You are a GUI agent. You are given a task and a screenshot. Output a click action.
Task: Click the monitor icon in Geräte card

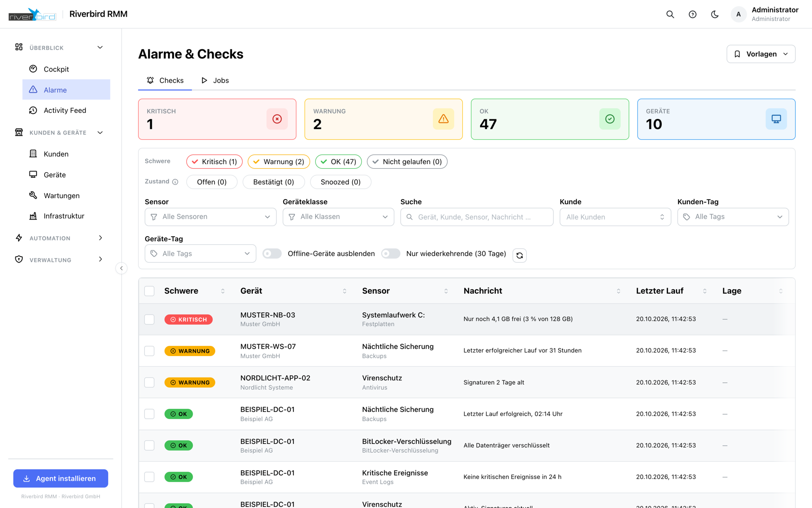click(776, 119)
